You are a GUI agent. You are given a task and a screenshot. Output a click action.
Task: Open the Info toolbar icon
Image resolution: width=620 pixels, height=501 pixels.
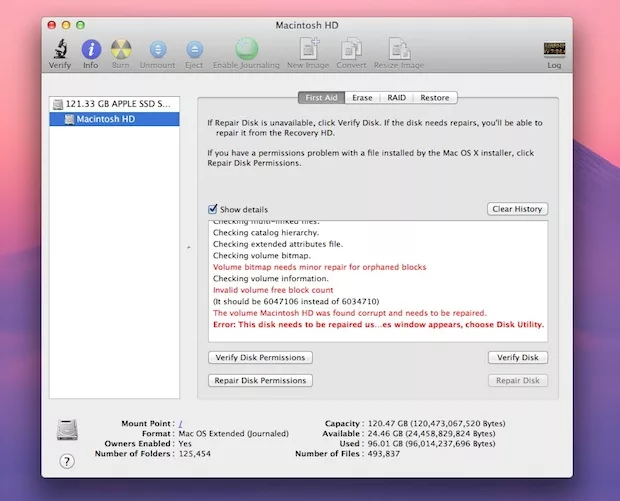tap(91, 49)
